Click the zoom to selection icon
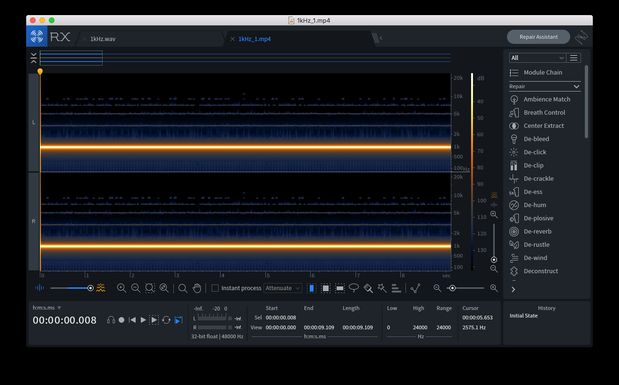This screenshot has width=619, height=385. pos(150,288)
